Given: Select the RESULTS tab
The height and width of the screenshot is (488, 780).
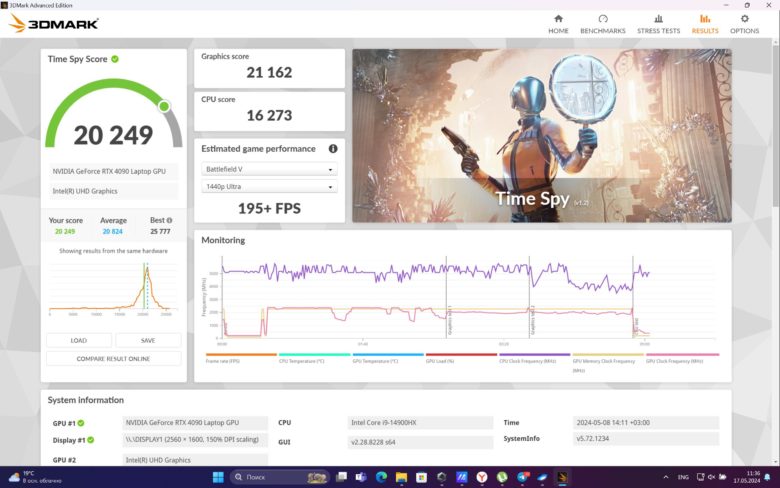Looking at the screenshot, I should pyautogui.click(x=705, y=24).
